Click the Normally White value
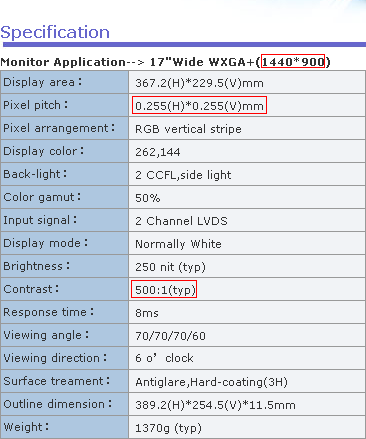The width and height of the screenshot is (366, 439). tap(178, 244)
